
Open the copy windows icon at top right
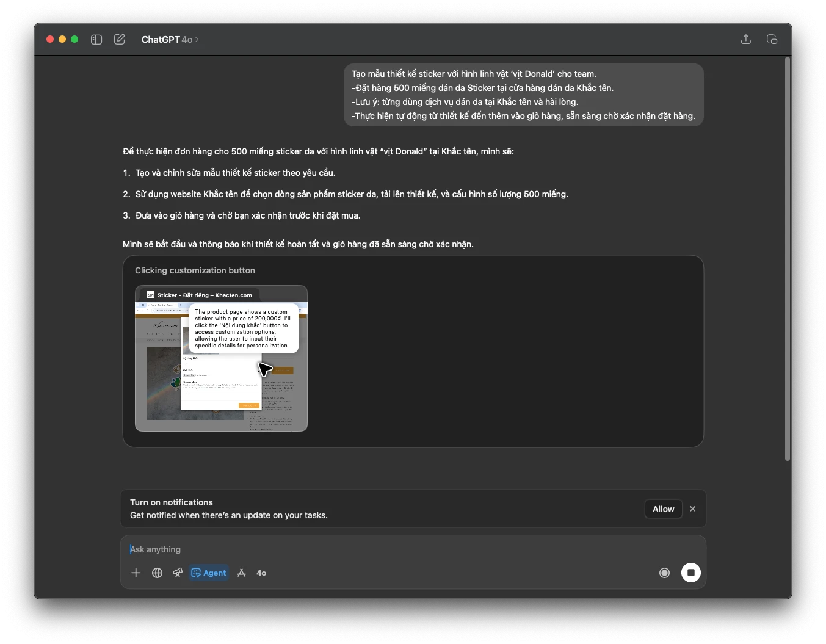pyautogui.click(x=772, y=39)
